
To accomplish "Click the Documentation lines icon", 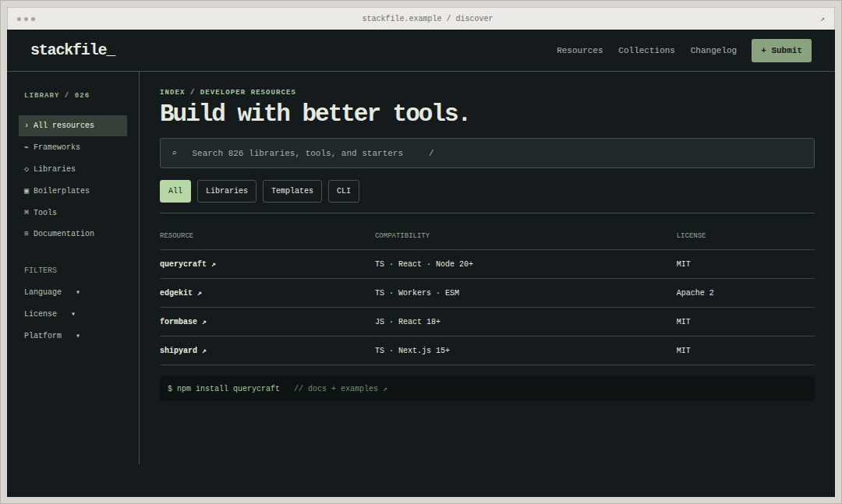I will [27, 234].
